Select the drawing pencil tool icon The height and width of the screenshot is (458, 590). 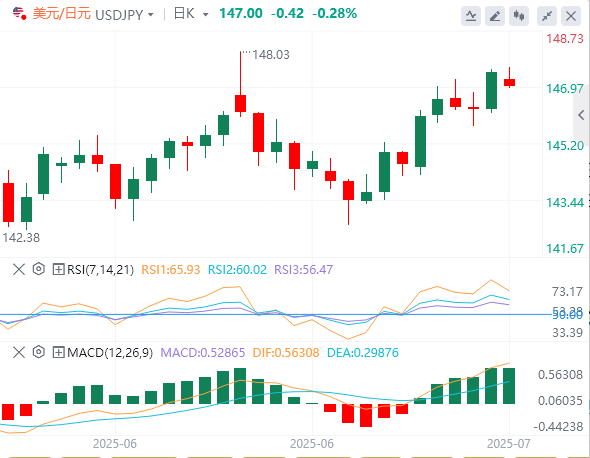pyautogui.click(x=495, y=16)
